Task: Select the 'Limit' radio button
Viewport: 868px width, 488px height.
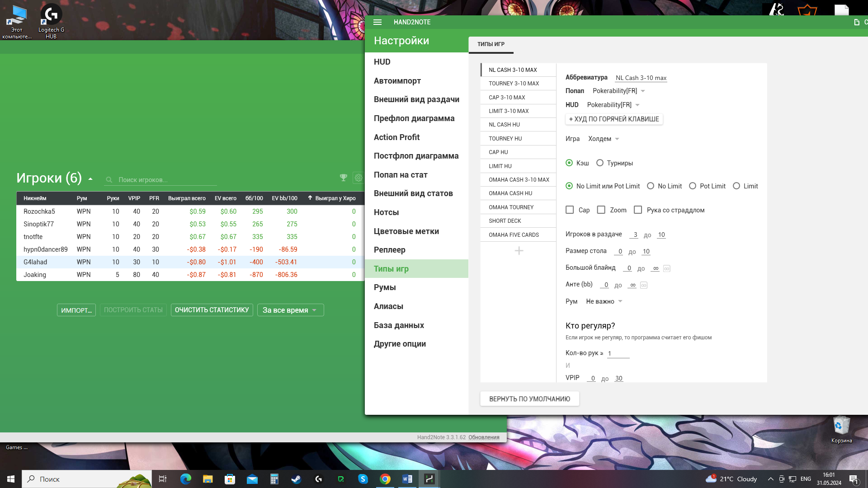Action: pos(736,186)
